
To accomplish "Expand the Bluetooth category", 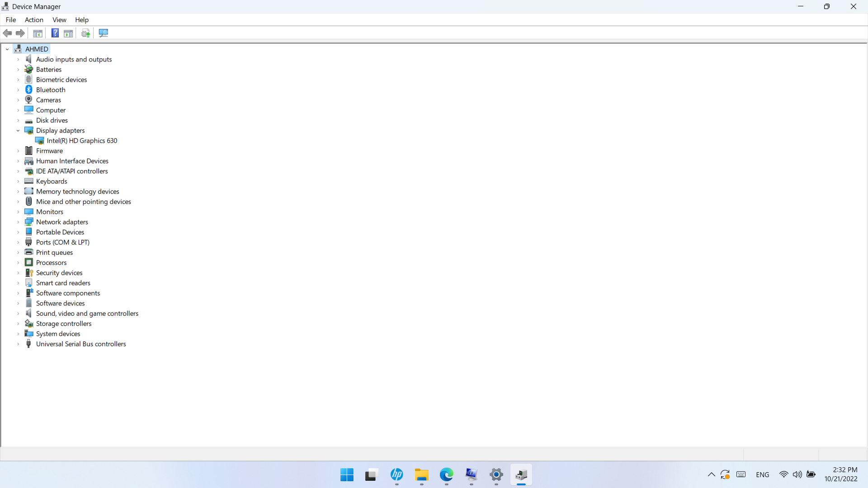I will pyautogui.click(x=18, y=90).
